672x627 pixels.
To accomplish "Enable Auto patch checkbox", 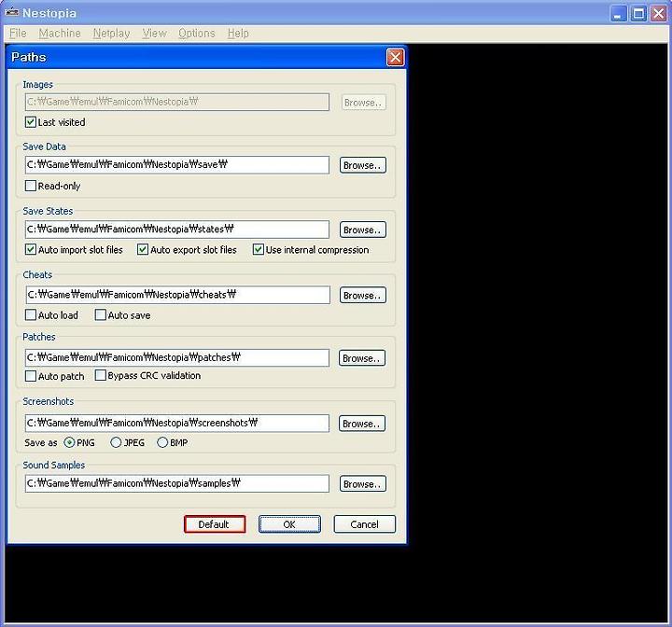I will point(31,376).
